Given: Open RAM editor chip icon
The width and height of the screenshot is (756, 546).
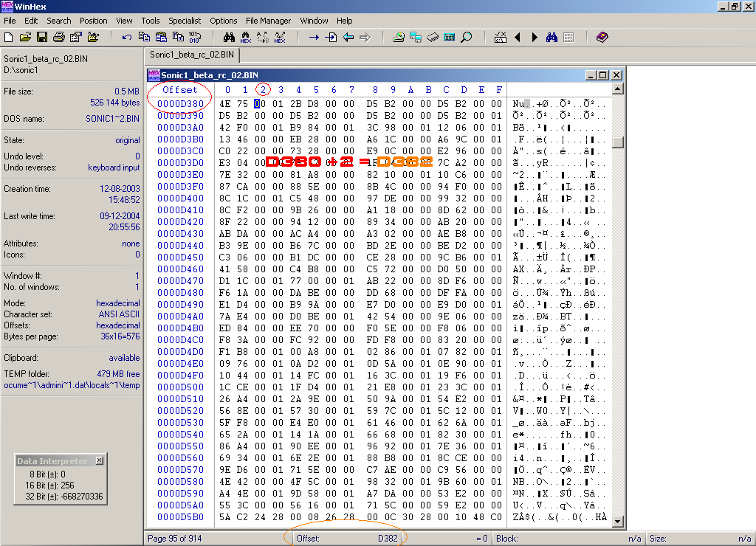Looking at the screenshot, I should click(x=433, y=37).
